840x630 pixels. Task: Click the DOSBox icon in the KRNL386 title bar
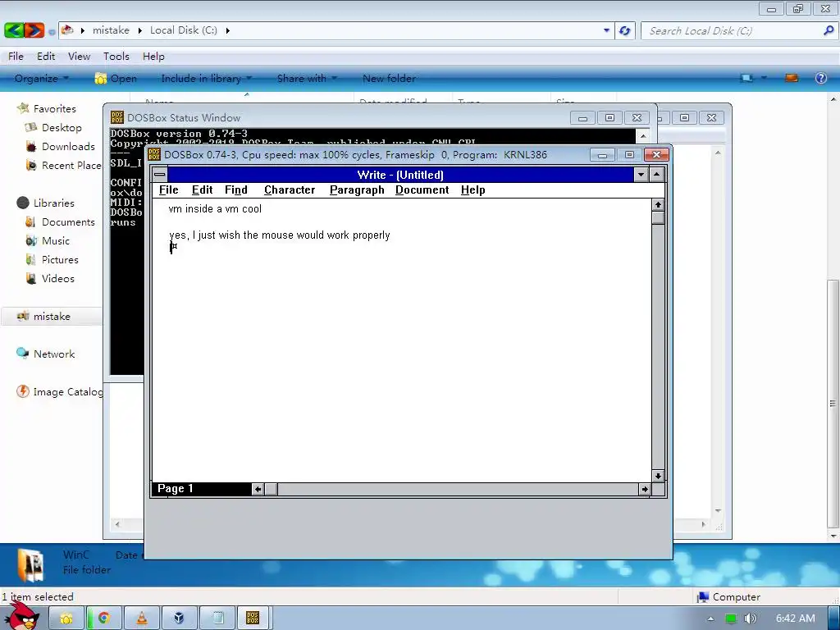154,155
